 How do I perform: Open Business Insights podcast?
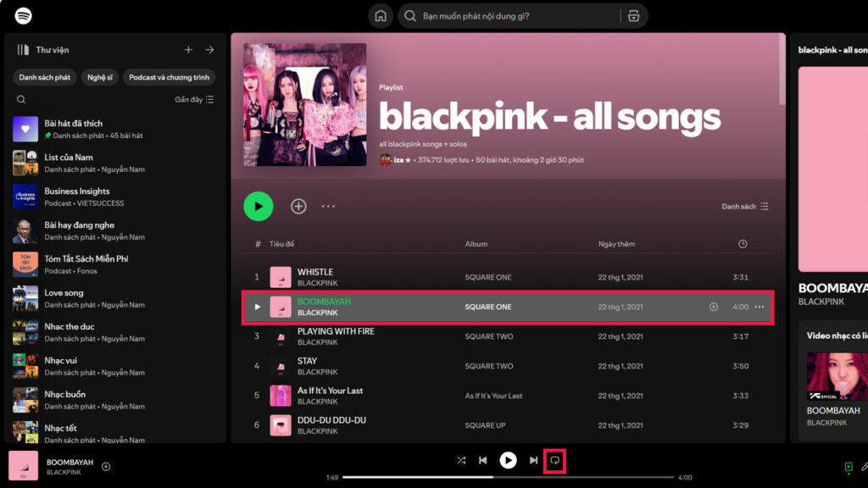[x=115, y=197]
